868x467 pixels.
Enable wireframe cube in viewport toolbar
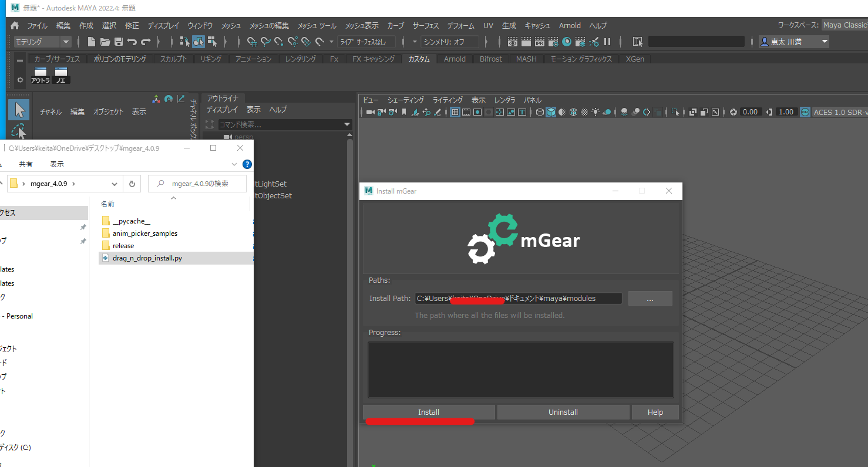tap(539, 112)
